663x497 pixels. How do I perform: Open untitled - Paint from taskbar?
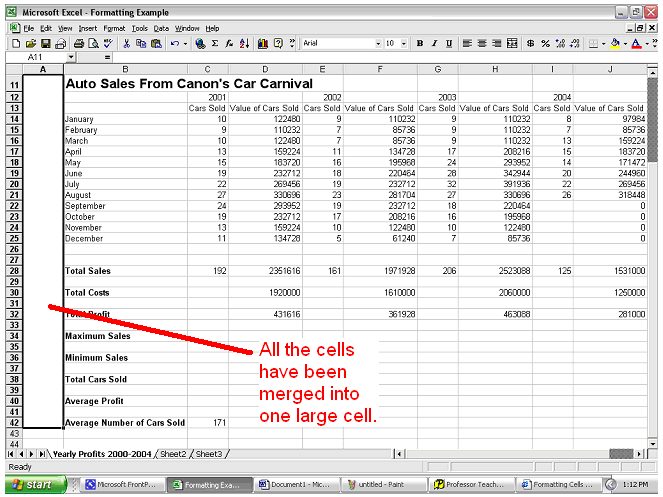coord(384,485)
